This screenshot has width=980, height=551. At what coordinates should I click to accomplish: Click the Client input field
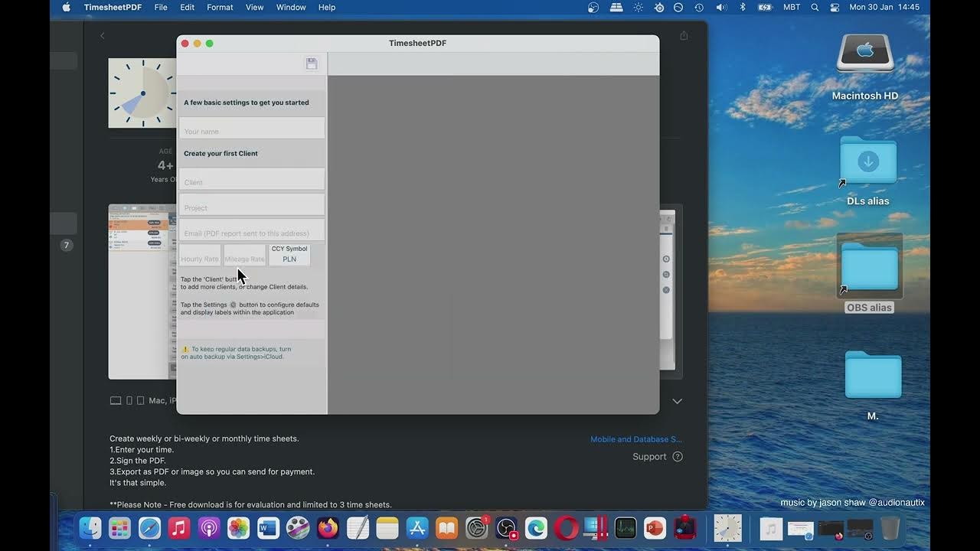tap(252, 179)
